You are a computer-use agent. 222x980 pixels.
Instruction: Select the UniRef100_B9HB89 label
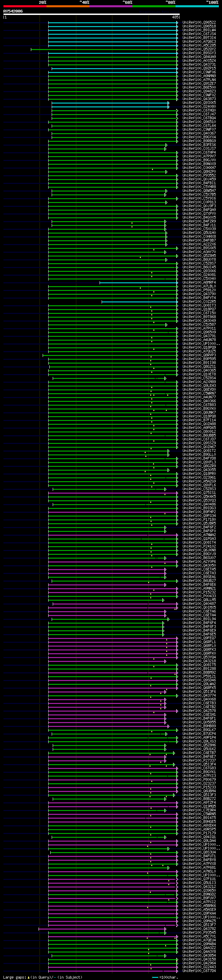click(199, 726)
